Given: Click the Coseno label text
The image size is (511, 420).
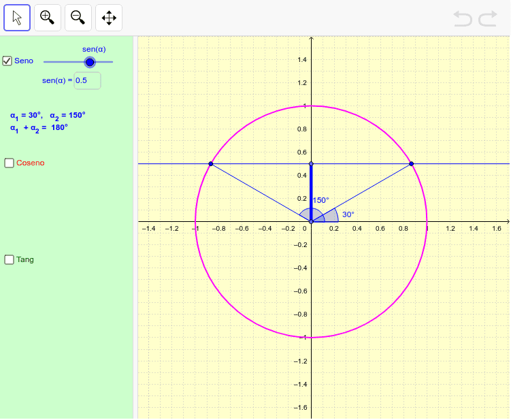Looking at the screenshot, I should pyautogui.click(x=31, y=163).
